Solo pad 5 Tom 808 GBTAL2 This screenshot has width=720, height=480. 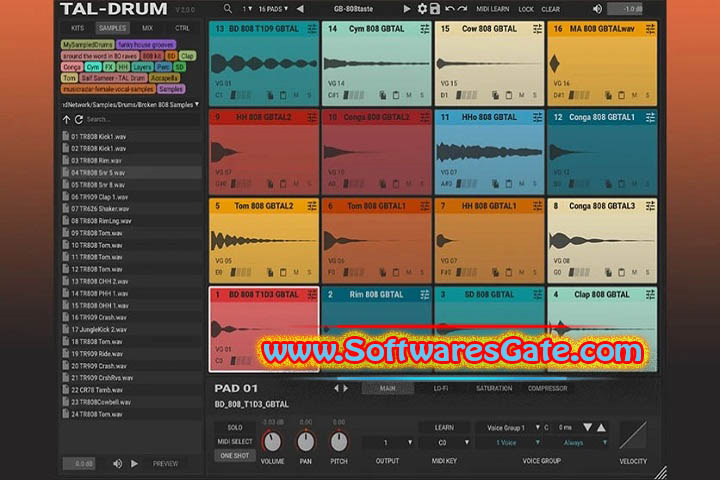tap(309, 272)
